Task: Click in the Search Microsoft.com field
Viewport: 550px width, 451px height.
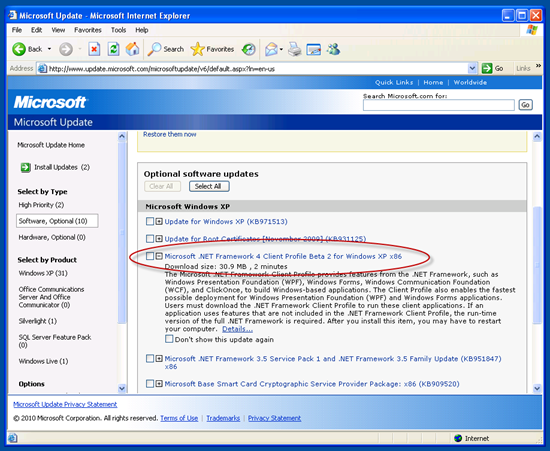Action: click(x=438, y=105)
